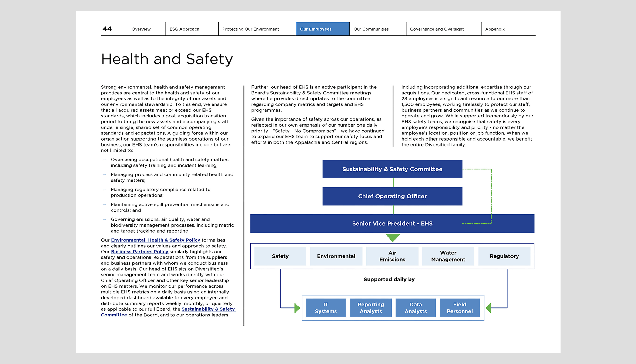Image resolution: width=636 pixels, height=364 pixels.
Task: Click the IT Systems support box
Action: click(326, 308)
